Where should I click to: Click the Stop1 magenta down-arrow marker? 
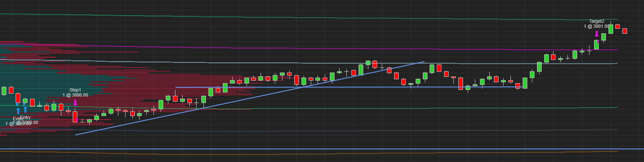tap(75, 103)
